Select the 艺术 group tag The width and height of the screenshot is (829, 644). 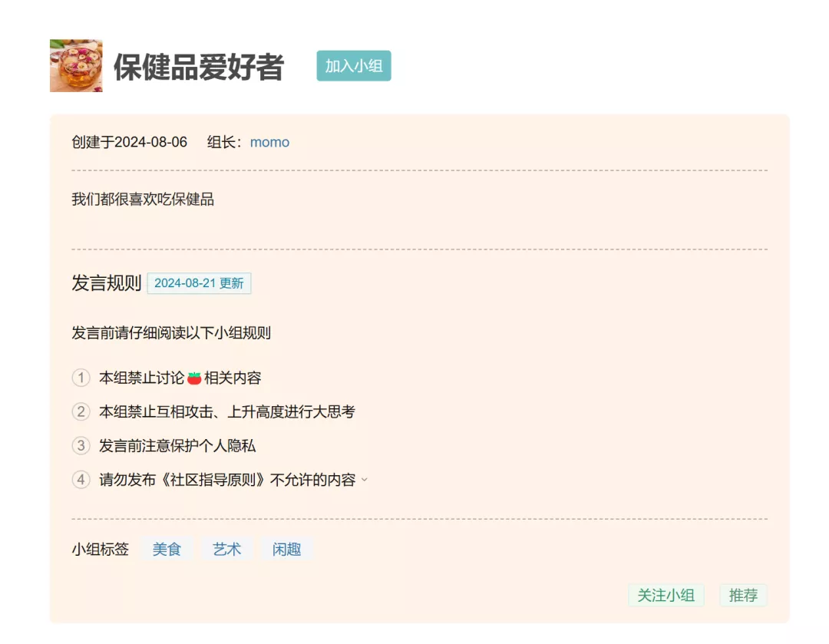point(226,549)
